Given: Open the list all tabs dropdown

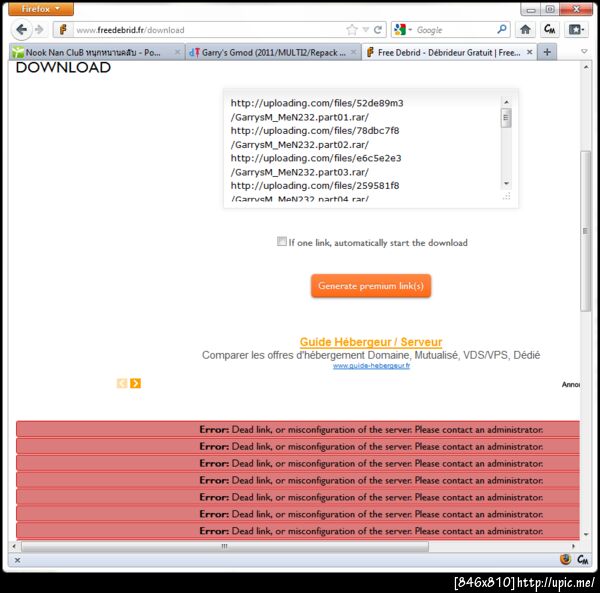Looking at the screenshot, I should pyautogui.click(x=584, y=51).
